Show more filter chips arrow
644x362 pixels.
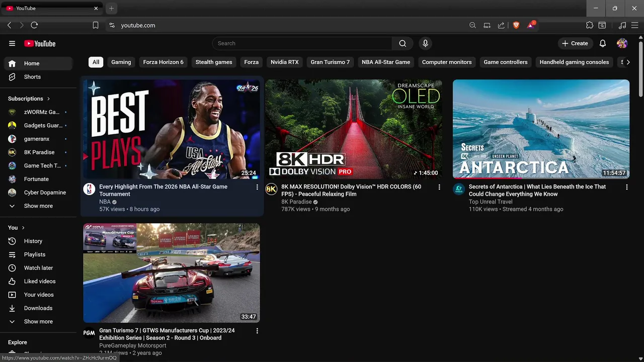628,62
